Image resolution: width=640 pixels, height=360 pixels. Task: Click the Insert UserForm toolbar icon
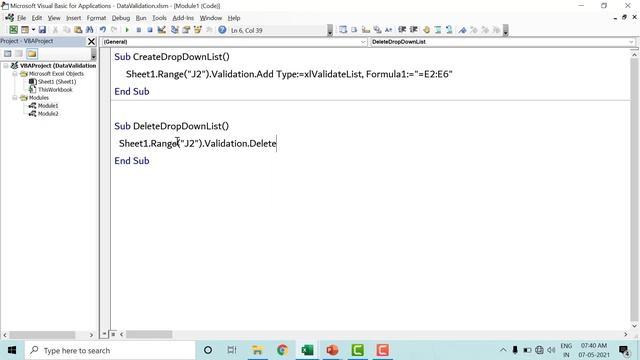click(x=25, y=30)
